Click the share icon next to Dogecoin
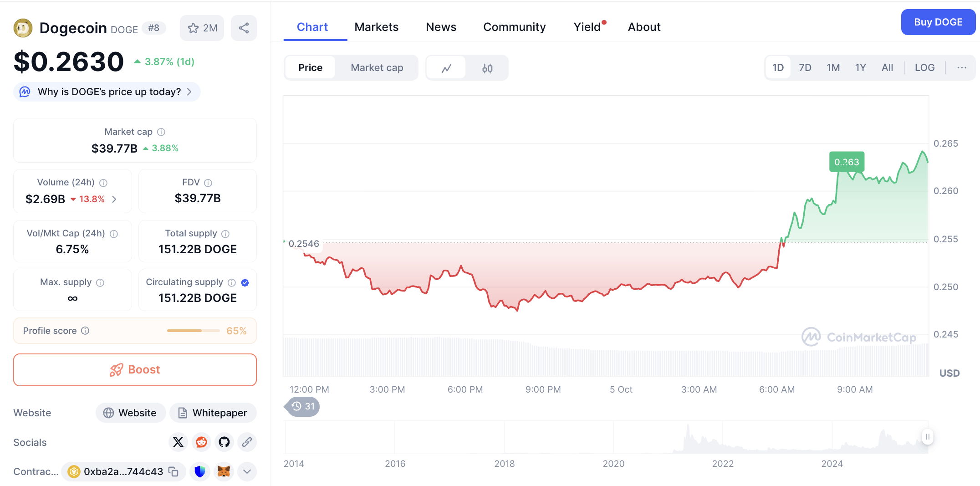This screenshot has width=980, height=486. point(244,28)
